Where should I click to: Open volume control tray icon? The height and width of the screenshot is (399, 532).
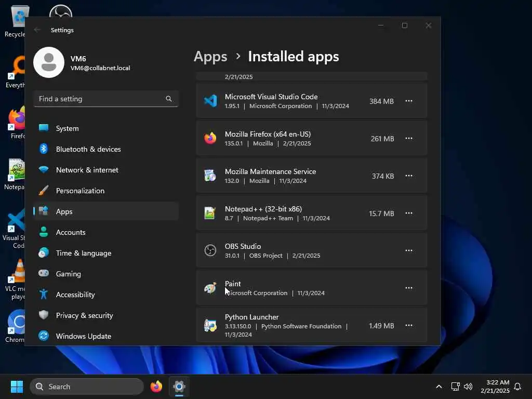(468, 387)
